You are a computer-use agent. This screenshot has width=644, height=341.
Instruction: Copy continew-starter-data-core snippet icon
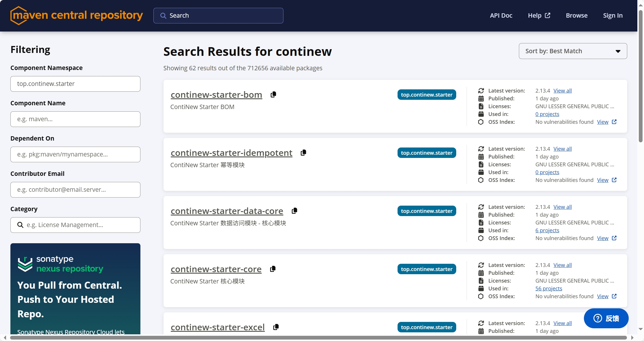(294, 211)
